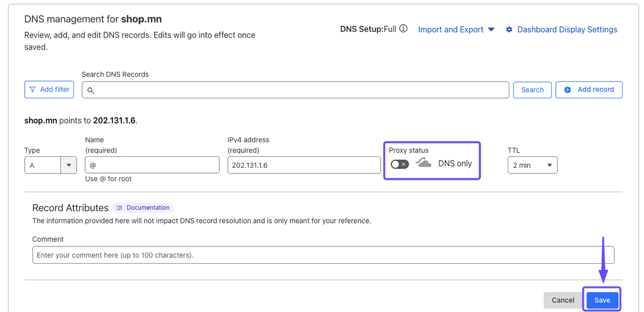The image size is (644, 312).
Task: Toggle the Proxy status switch
Action: tap(400, 164)
